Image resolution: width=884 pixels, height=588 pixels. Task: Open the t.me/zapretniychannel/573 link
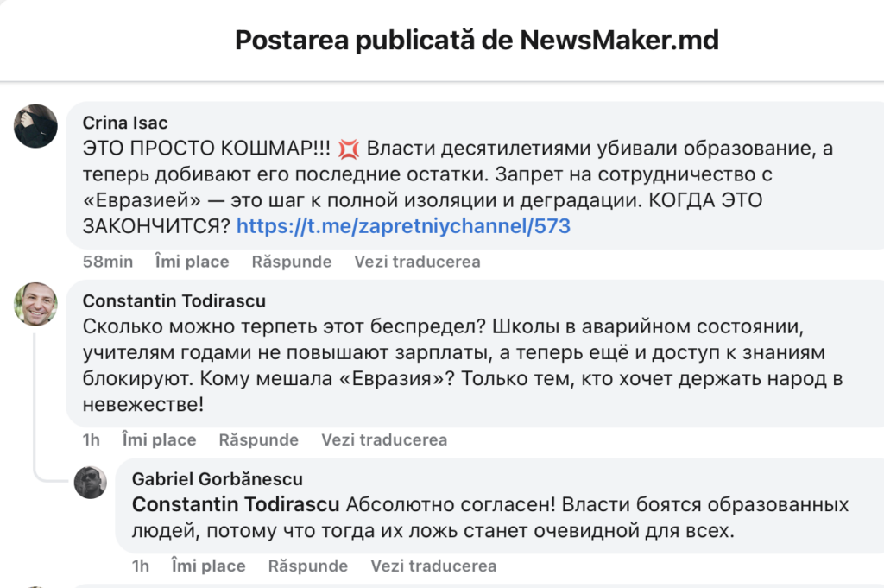pyautogui.click(x=403, y=226)
